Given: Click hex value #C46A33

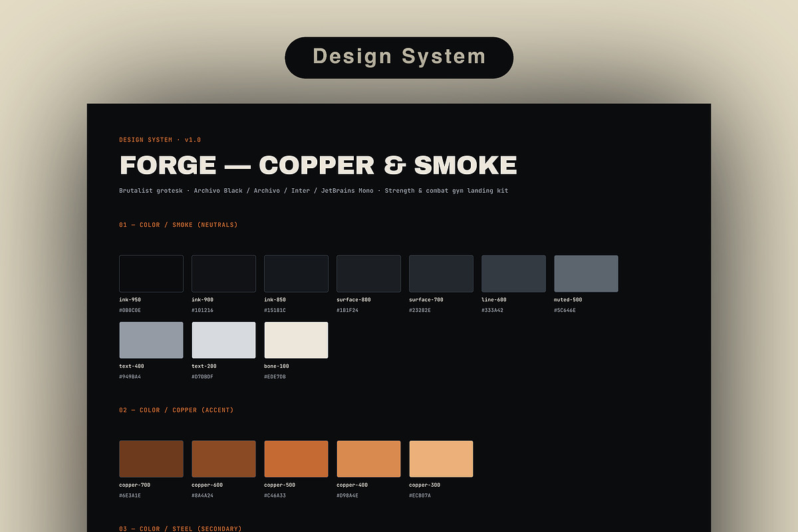Looking at the screenshot, I should (x=275, y=496).
